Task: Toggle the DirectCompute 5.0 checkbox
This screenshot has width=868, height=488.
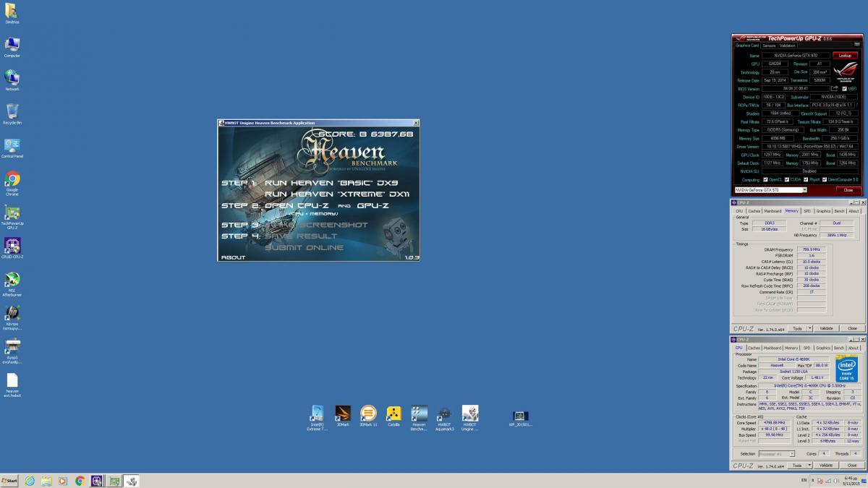Action: 825,179
